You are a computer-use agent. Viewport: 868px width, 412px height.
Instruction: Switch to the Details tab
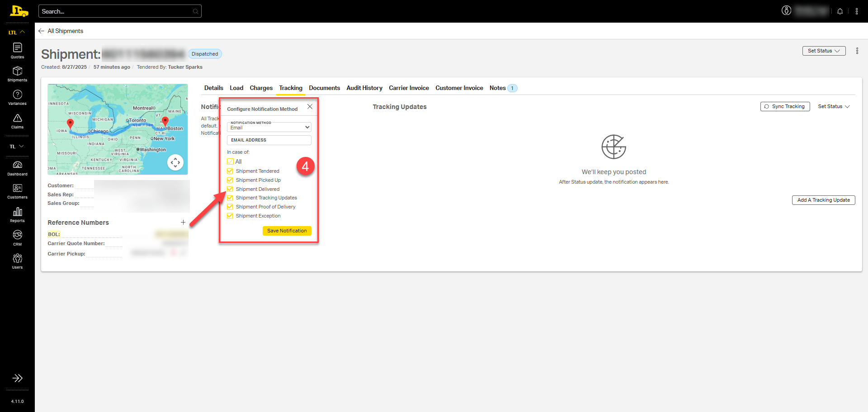click(214, 88)
